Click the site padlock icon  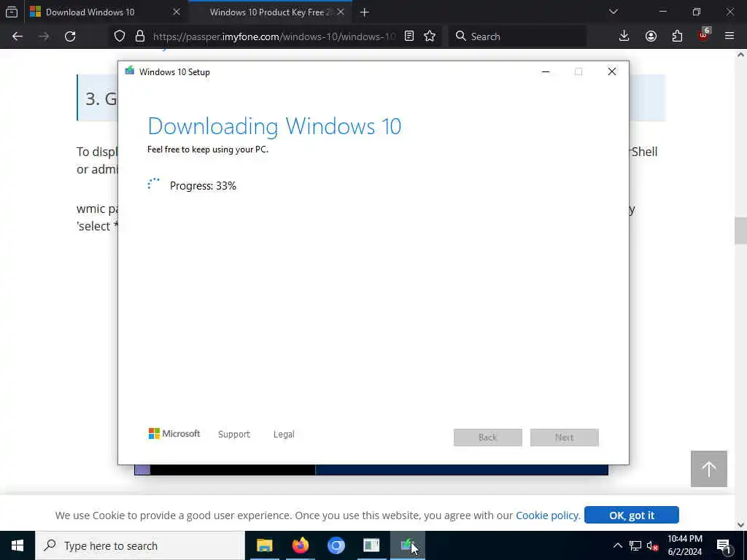click(139, 36)
